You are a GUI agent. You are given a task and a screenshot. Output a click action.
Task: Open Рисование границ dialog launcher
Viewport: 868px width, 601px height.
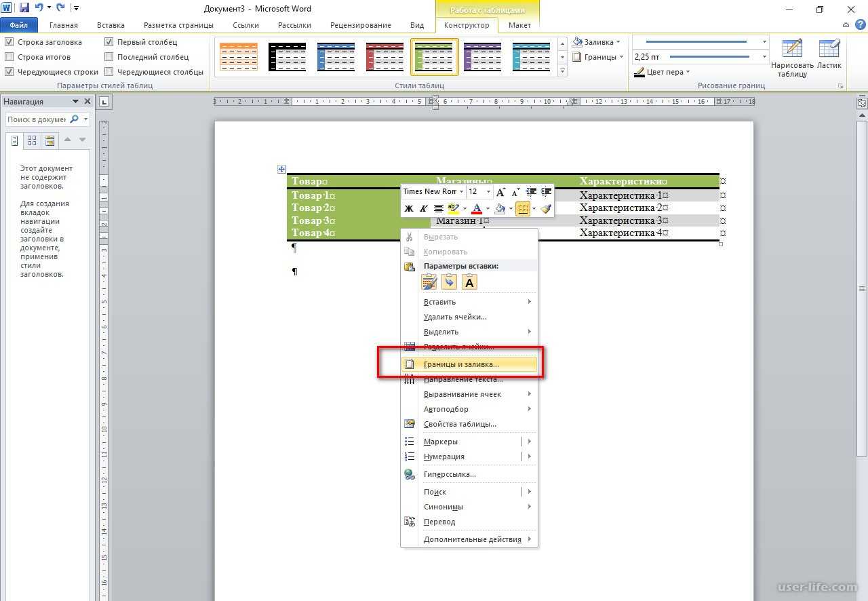click(x=841, y=86)
